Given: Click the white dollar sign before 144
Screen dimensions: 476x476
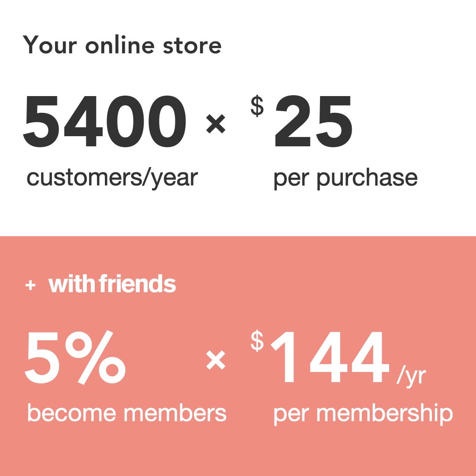Looking at the screenshot, I should [x=257, y=342].
